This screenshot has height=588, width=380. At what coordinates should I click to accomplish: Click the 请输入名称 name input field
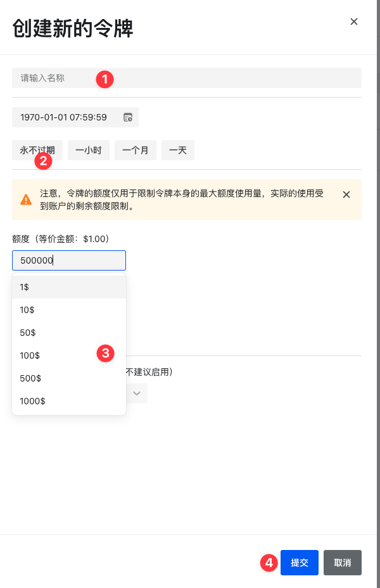(186, 78)
